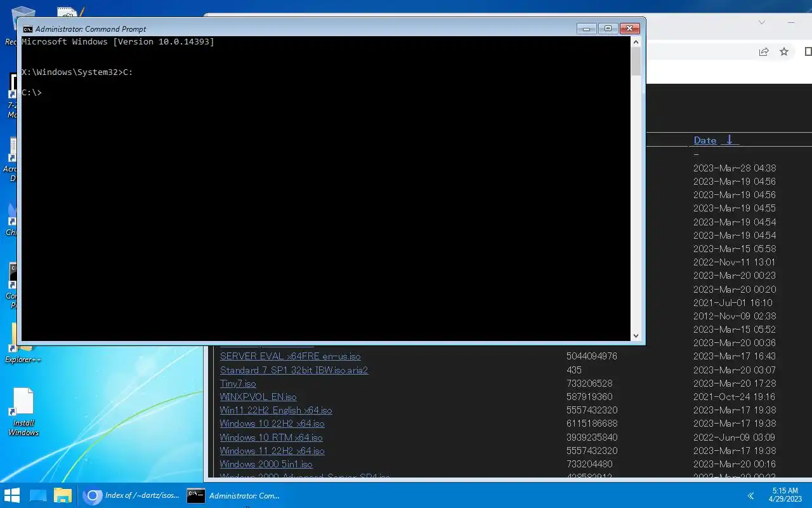Click the date 2021-Oct-24 19:16

coord(735,397)
